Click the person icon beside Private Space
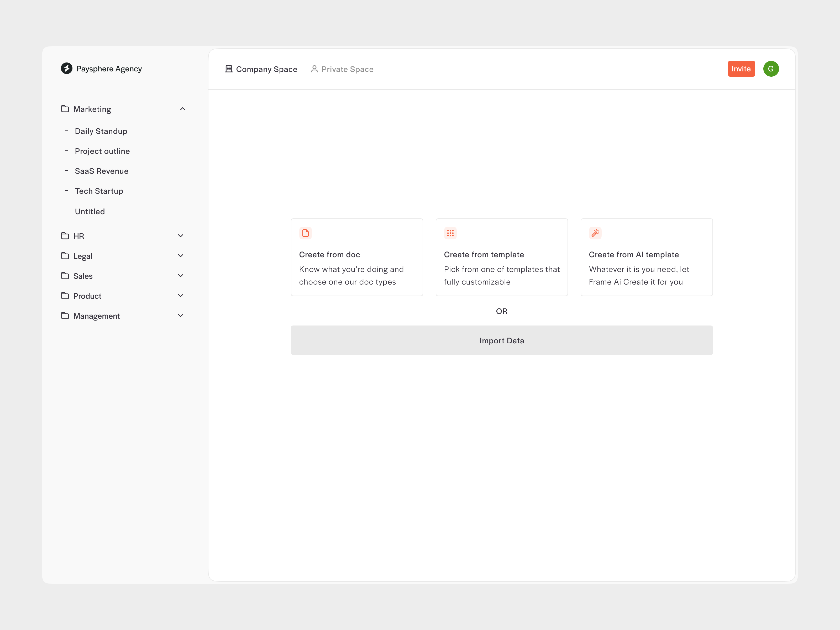 314,69
